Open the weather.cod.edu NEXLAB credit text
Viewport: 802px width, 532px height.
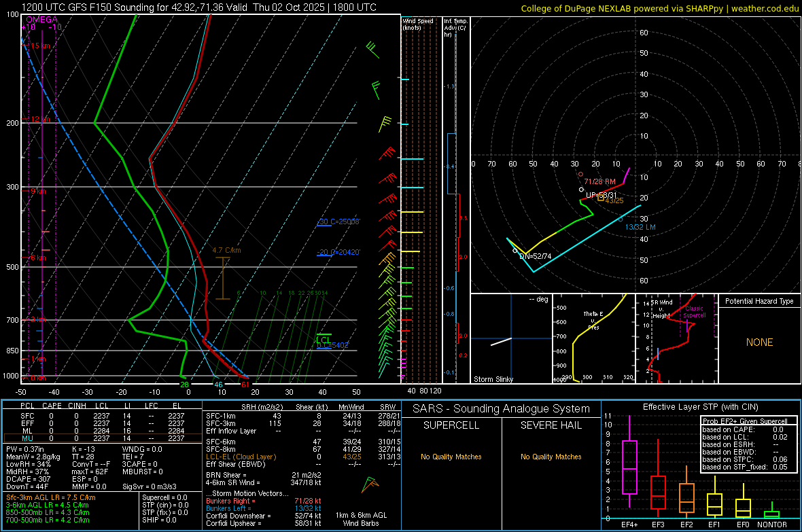(659, 8)
